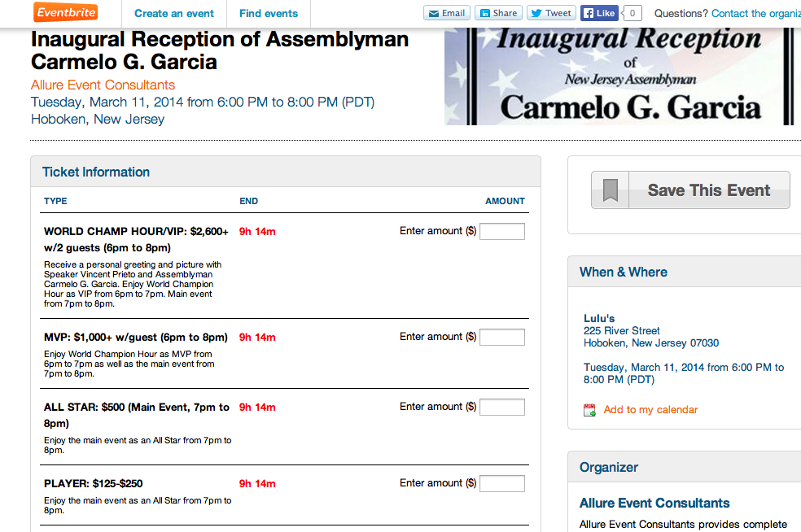
Task: Open the Find events tab
Action: coord(269,13)
